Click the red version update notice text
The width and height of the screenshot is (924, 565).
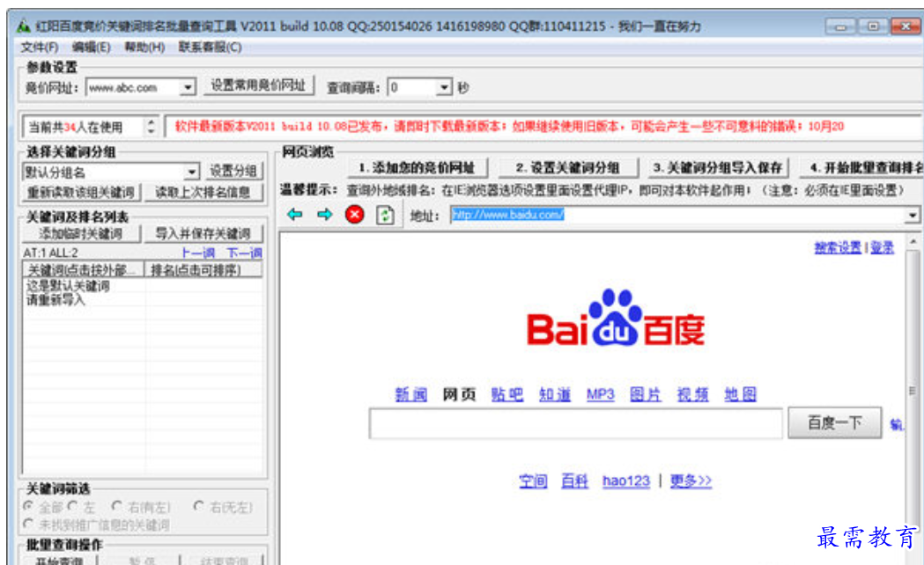(x=510, y=127)
